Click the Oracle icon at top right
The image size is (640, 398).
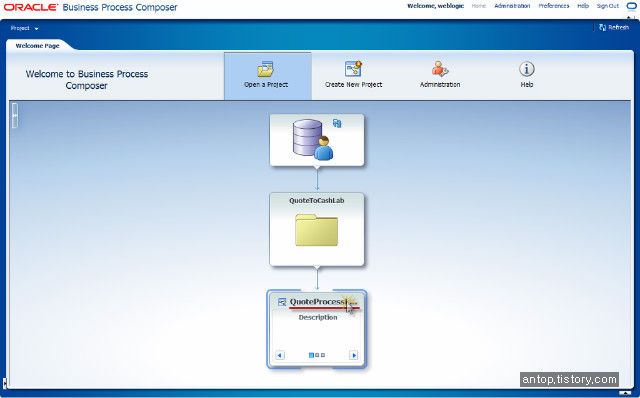coord(631,6)
